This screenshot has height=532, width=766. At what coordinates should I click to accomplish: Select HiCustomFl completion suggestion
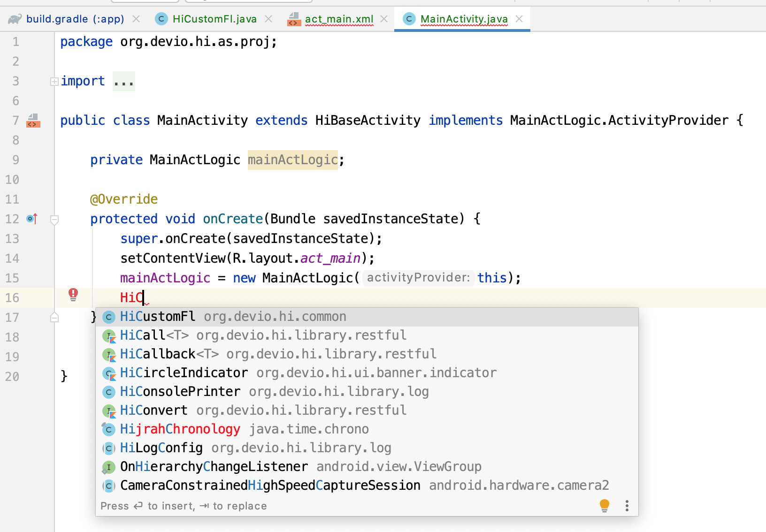pos(367,317)
